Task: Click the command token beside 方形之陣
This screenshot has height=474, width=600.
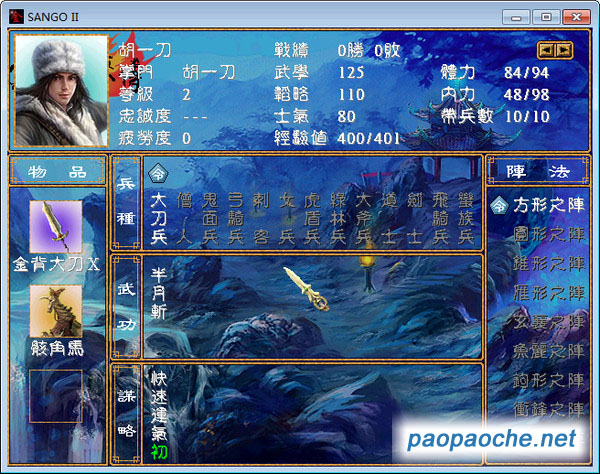Action: (x=499, y=206)
